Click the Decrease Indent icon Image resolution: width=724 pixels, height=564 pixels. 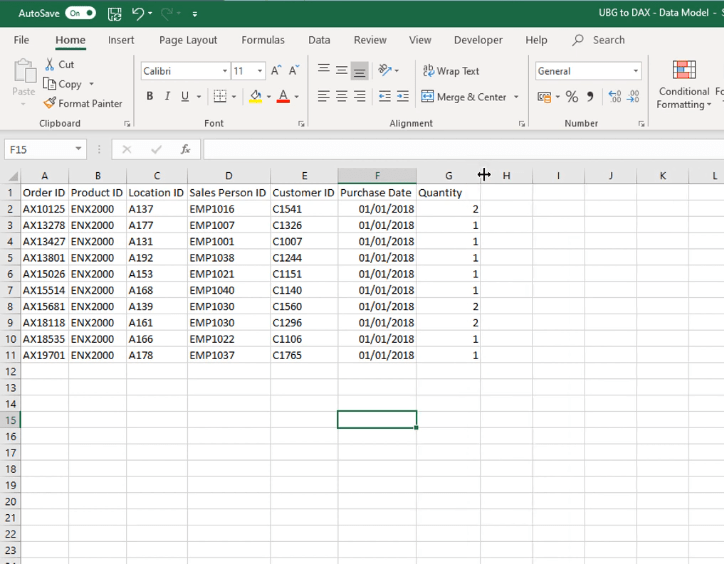[384, 96]
